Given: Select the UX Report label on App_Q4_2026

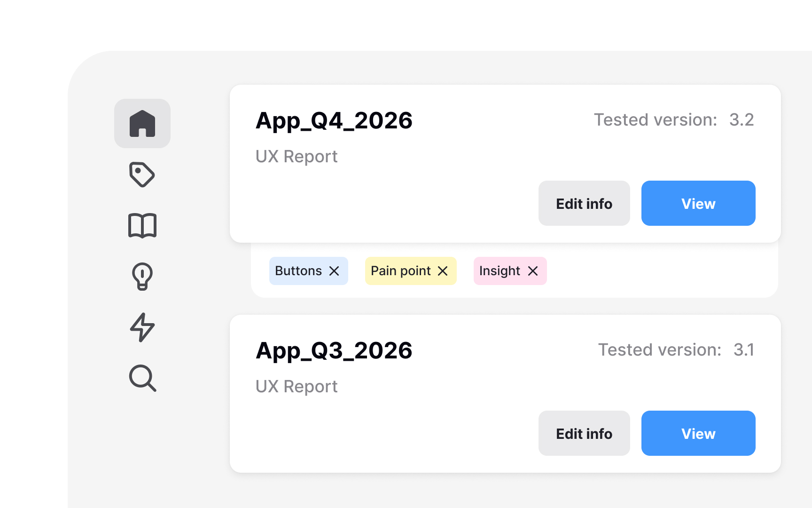Looking at the screenshot, I should [297, 156].
